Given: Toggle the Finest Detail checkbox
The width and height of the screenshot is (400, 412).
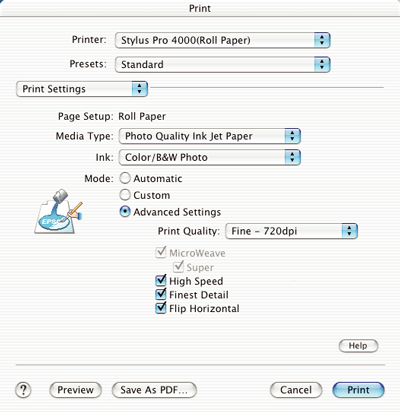Looking at the screenshot, I should pyautogui.click(x=161, y=294).
